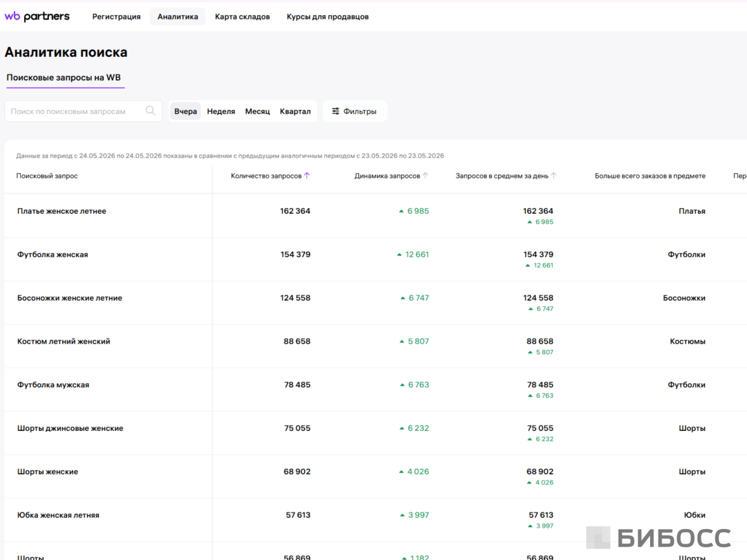
Task: Sort by Динамика запросов arrow
Action: [425, 175]
